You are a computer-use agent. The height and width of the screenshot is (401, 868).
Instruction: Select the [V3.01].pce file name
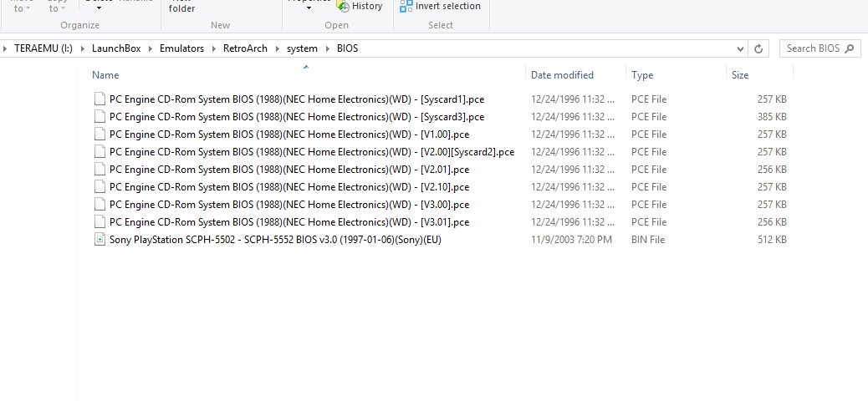[x=289, y=221]
